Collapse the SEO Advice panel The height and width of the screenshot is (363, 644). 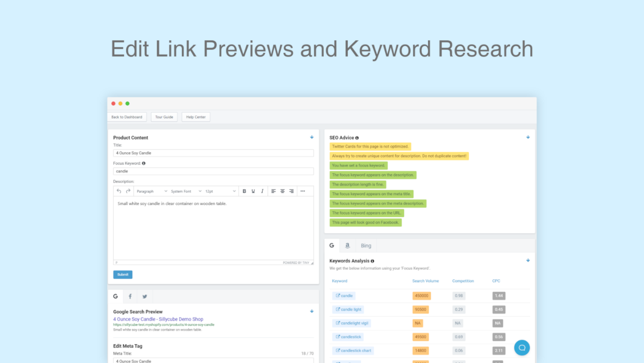tap(528, 137)
